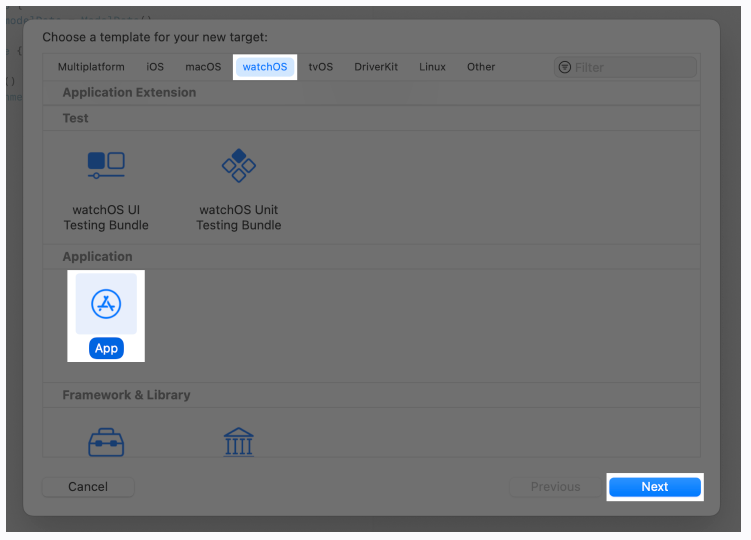Image resolution: width=751 pixels, height=540 pixels.
Task: Click the Application section header
Action: (x=97, y=257)
